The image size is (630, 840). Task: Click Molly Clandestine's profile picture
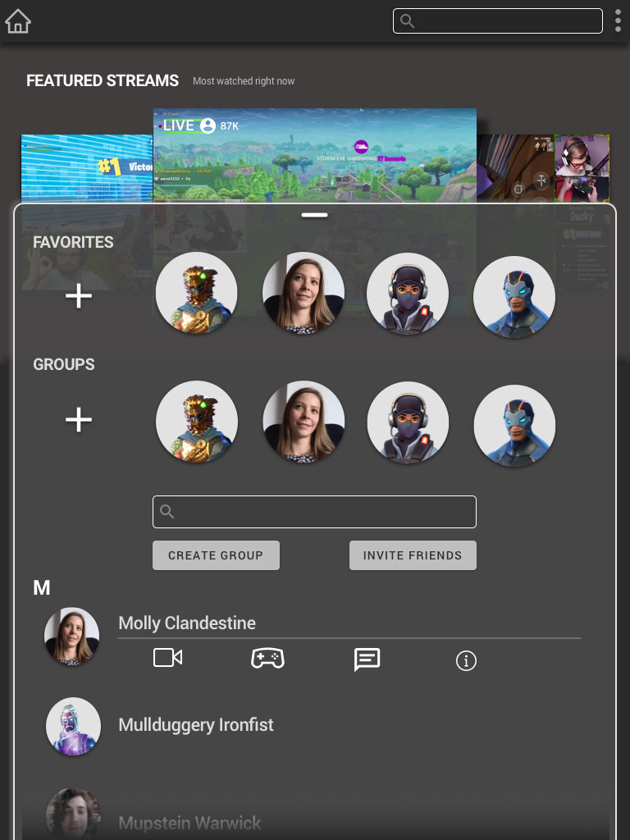[72, 635]
